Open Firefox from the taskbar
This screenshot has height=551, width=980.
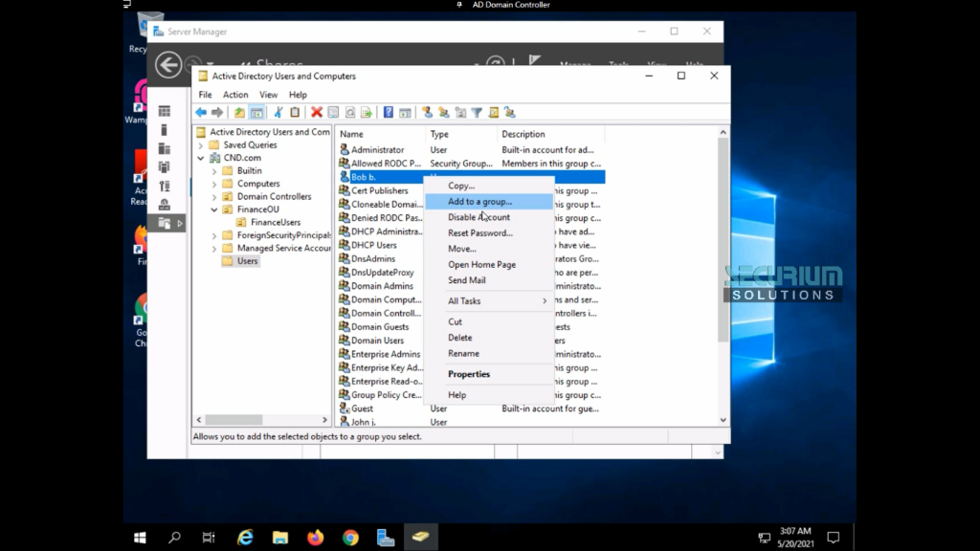315,538
